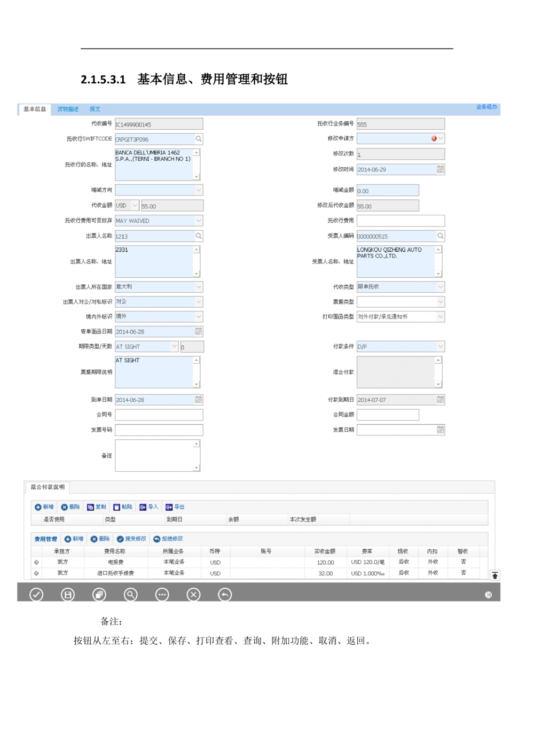Click search icon in 托收行SWIFTCODE field
The width and height of the screenshot is (534, 756).
tap(199, 139)
